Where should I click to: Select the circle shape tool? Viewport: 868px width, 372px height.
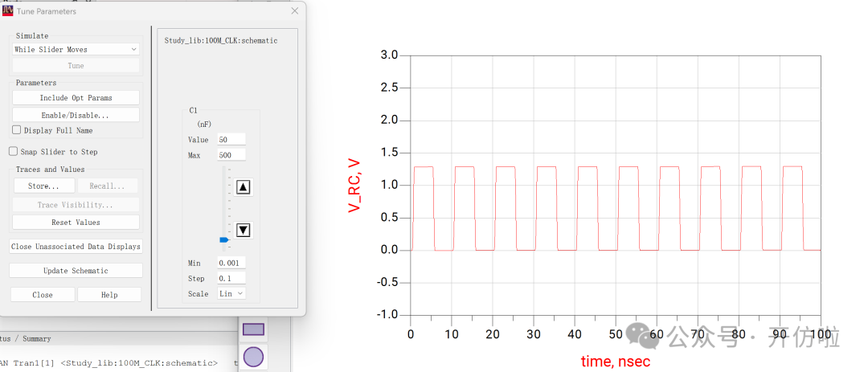click(x=253, y=356)
